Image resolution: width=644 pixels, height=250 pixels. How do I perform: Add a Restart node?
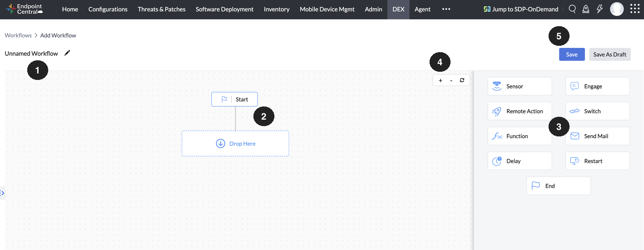click(x=598, y=161)
